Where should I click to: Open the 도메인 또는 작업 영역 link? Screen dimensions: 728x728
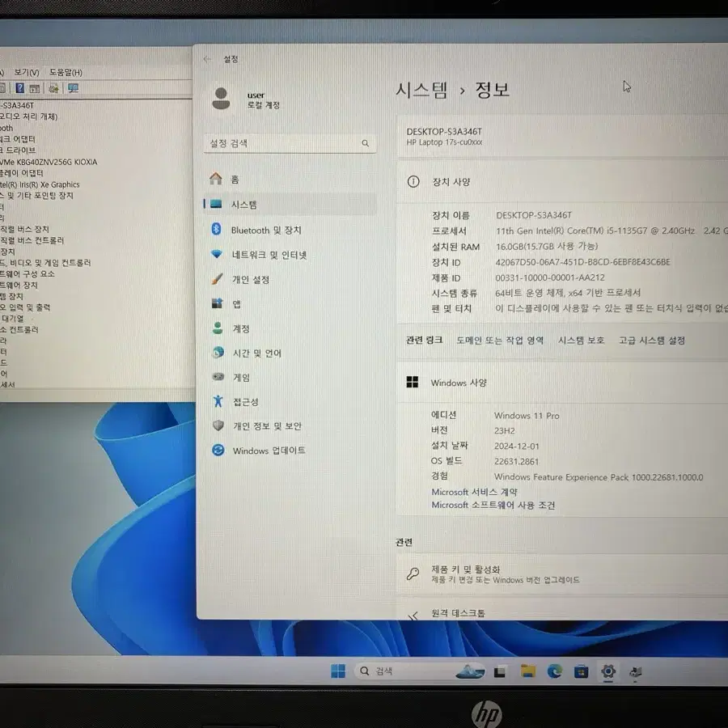click(x=500, y=341)
